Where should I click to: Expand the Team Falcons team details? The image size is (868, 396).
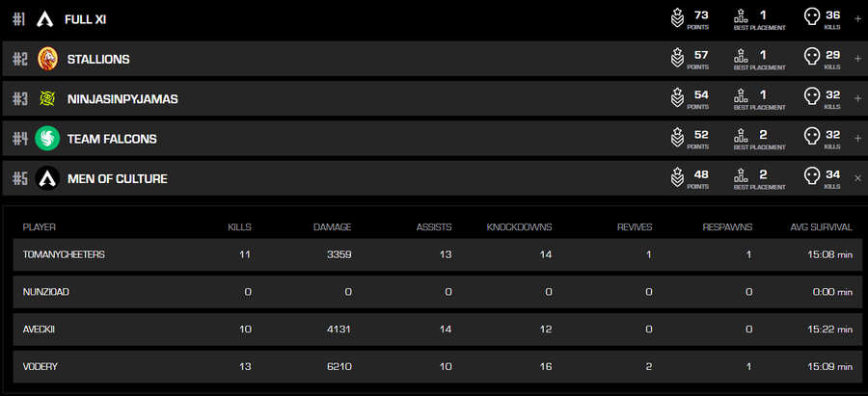(858, 139)
